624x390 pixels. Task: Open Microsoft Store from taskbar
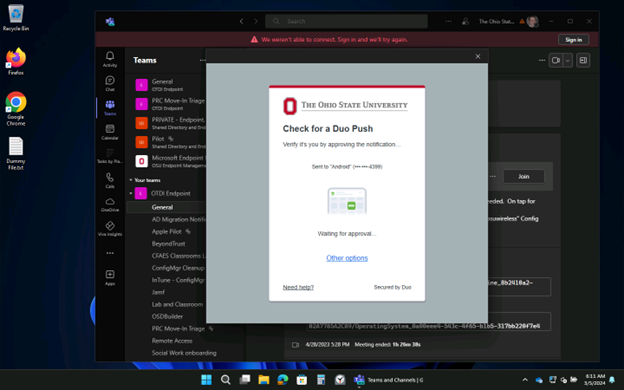(x=302, y=380)
